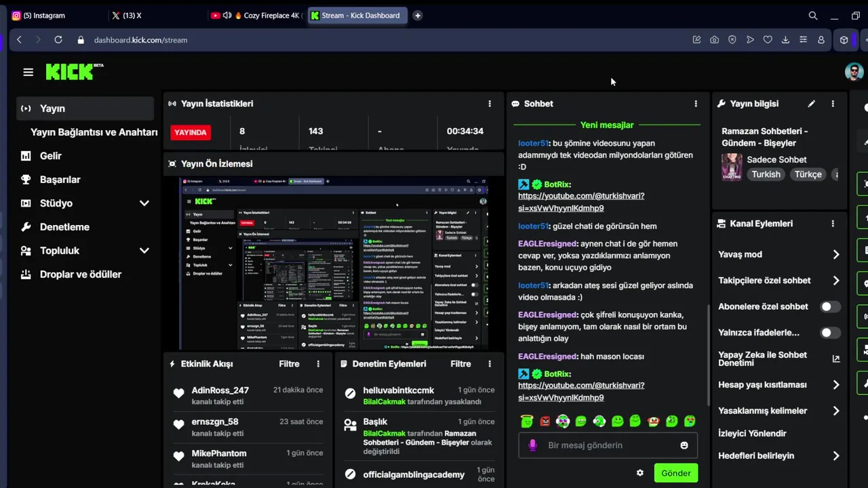Click the chat message input field
Viewport: 868px width, 488px height.
608,445
